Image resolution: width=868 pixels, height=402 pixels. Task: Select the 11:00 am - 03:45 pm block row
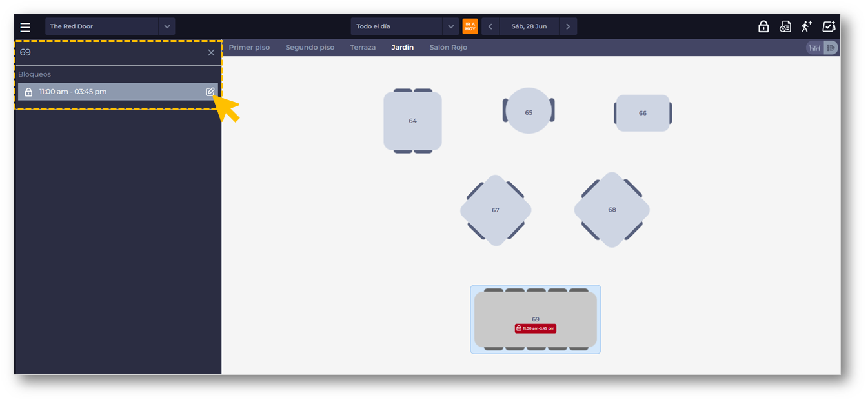118,92
